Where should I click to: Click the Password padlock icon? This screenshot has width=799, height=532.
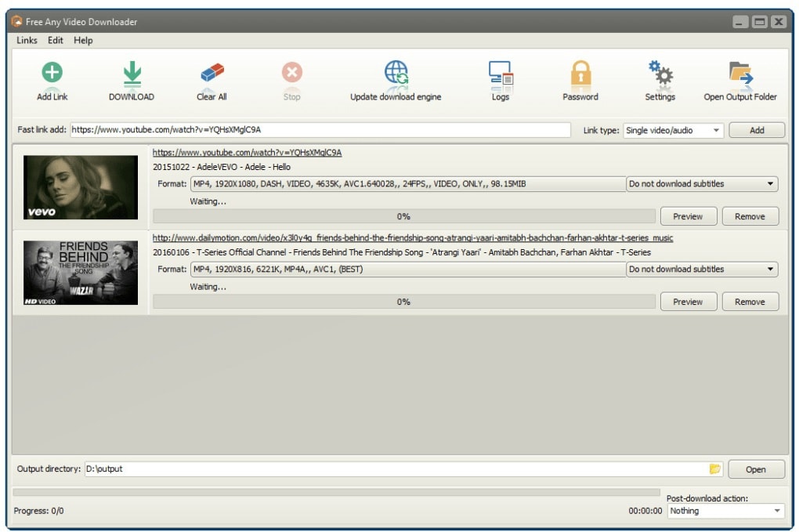point(580,74)
